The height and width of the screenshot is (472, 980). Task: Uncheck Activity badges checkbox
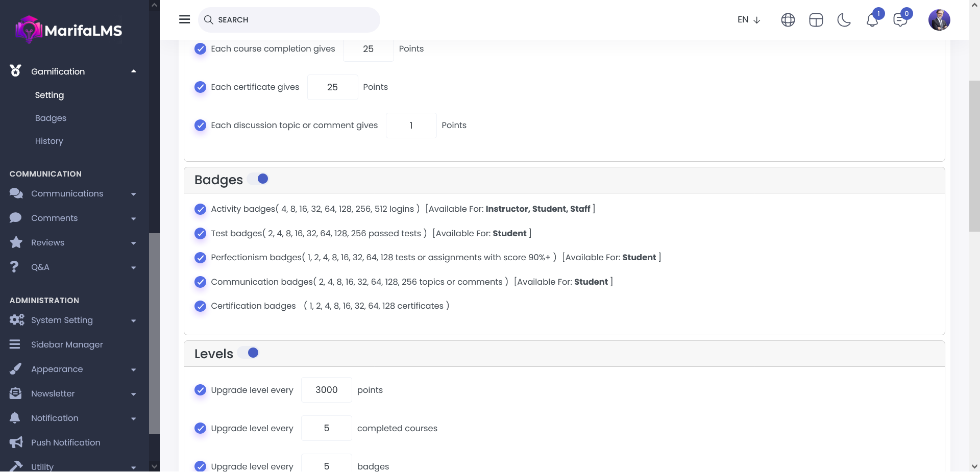point(201,209)
